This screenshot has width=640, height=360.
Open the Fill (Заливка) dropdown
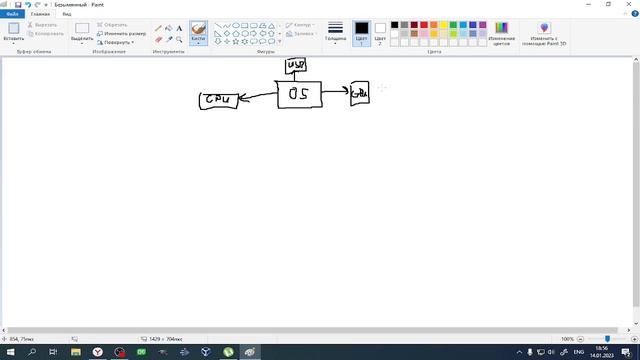click(301, 34)
